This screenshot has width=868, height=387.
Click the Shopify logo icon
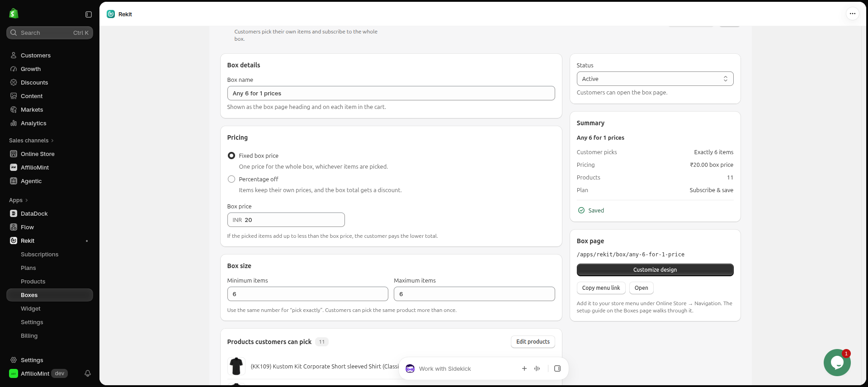[x=14, y=14]
